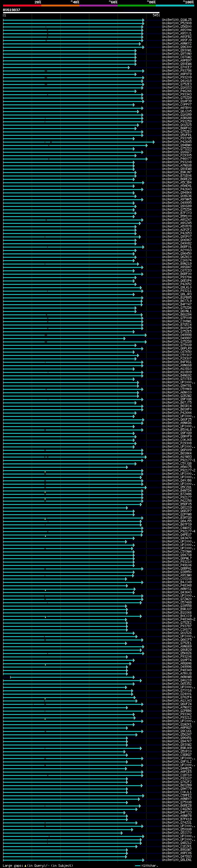
Task: Choose the UniRef100_C5Y3X7 row label
Action: [x=177, y=355]
